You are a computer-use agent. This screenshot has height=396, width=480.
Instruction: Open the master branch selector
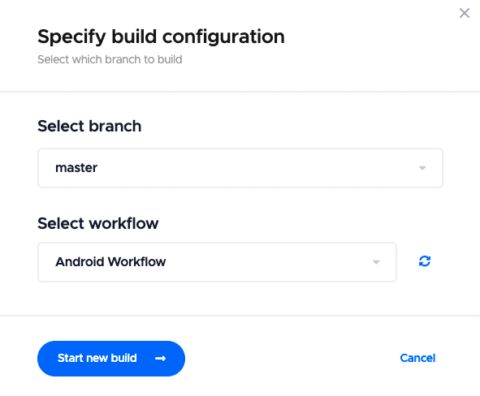click(240, 168)
